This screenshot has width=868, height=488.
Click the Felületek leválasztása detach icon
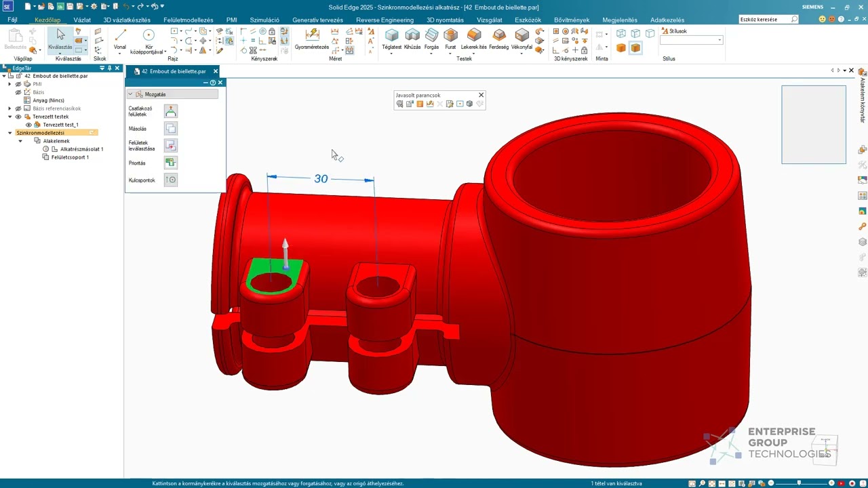[171, 145]
